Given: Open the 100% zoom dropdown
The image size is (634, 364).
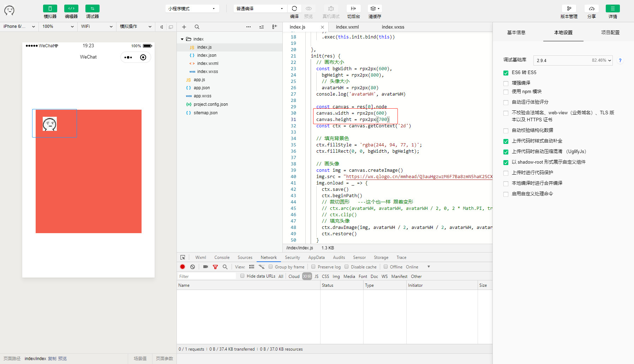Looking at the screenshot, I should (x=58, y=26).
